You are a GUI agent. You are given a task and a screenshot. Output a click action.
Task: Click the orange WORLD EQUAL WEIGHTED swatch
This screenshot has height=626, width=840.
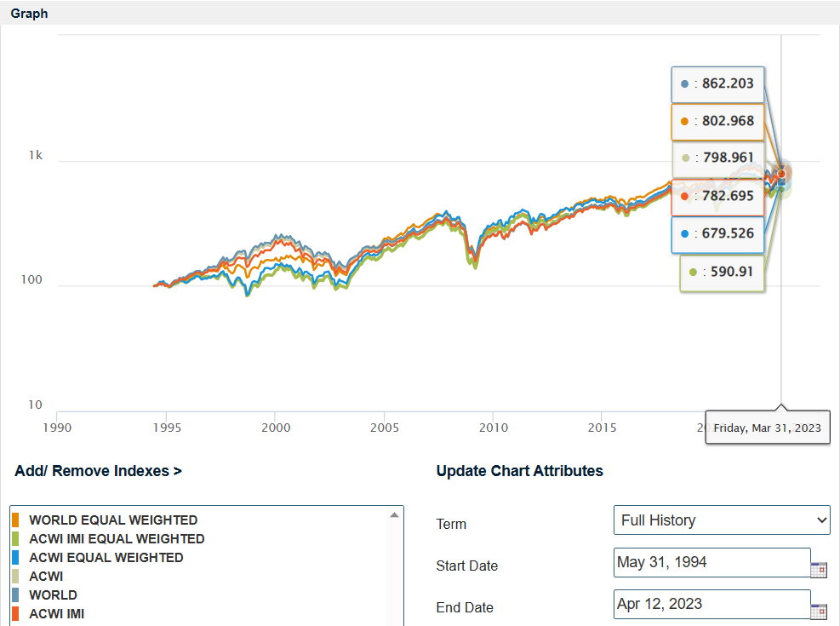[x=16, y=520]
